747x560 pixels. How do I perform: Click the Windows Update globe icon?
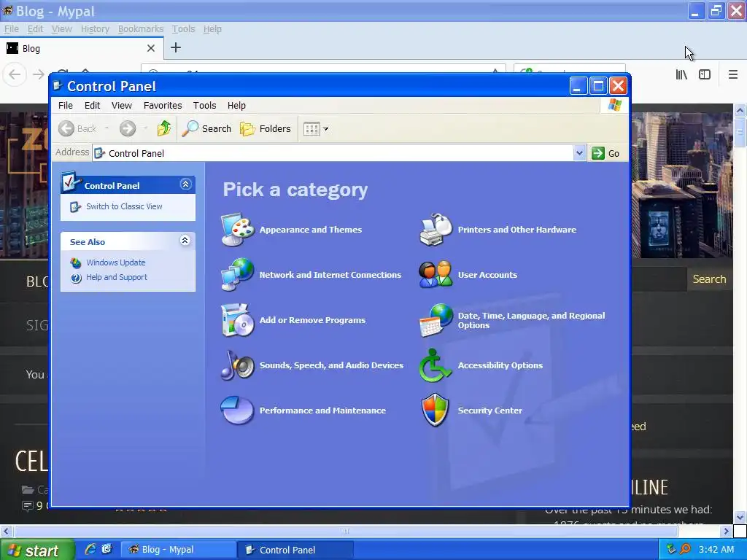click(76, 262)
